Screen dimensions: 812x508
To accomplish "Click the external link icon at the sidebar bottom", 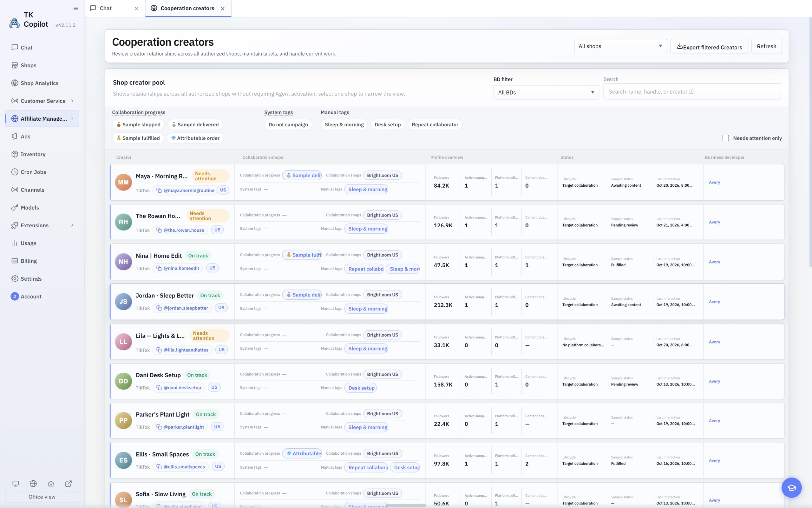I will (x=69, y=484).
